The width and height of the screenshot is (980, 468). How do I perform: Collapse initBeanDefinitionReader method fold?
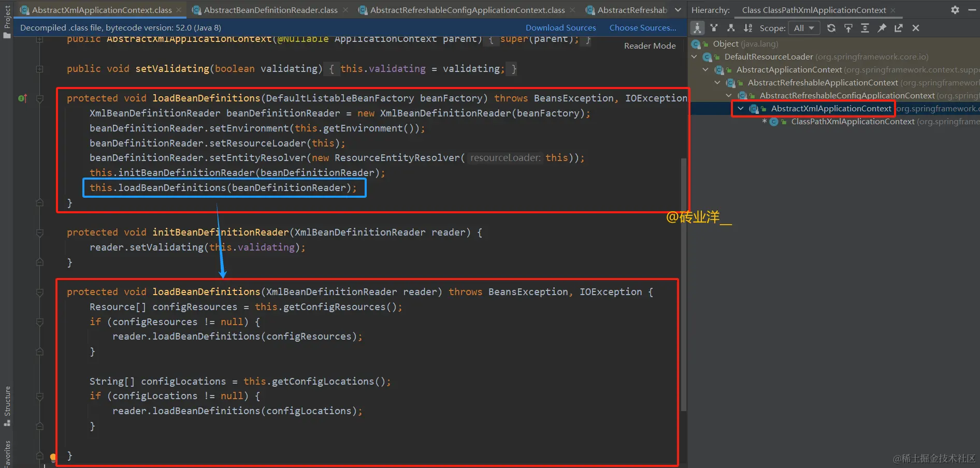(x=40, y=232)
